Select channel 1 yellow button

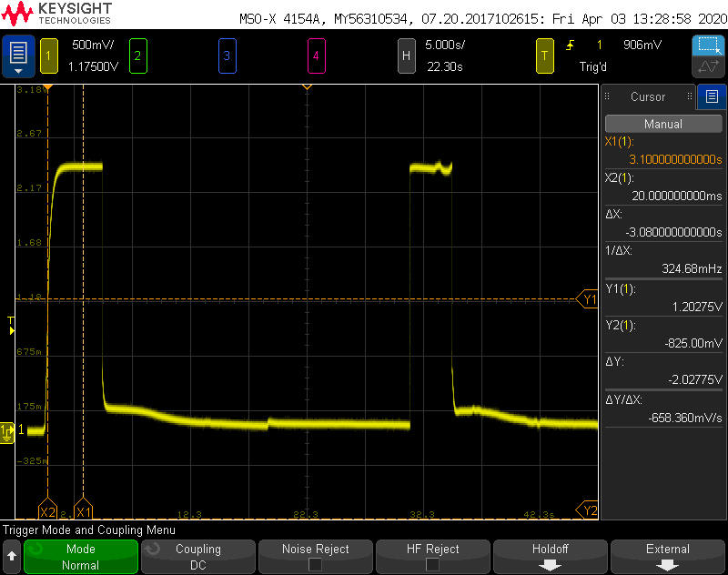click(49, 56)
